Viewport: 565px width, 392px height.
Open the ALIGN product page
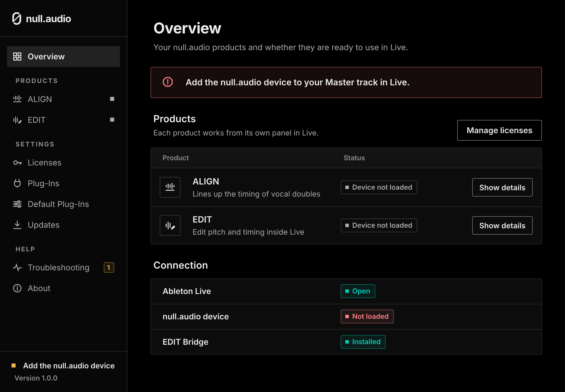coord(63,99)
